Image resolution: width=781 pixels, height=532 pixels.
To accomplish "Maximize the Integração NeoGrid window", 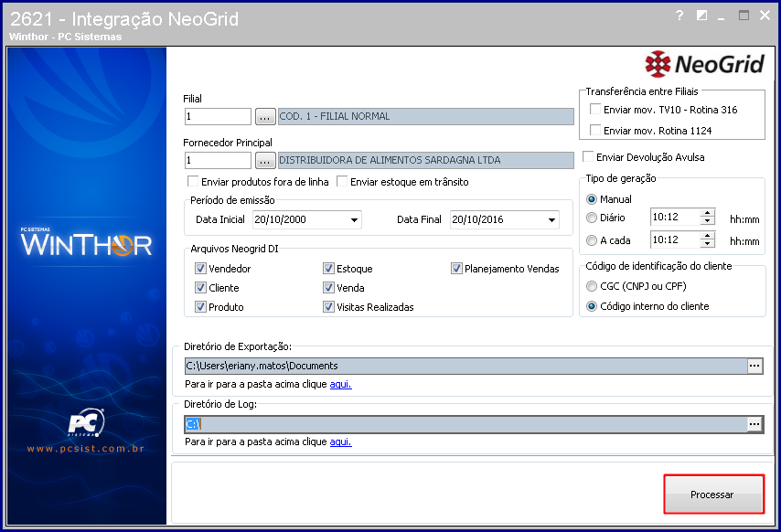I will [x=744, y=16].
